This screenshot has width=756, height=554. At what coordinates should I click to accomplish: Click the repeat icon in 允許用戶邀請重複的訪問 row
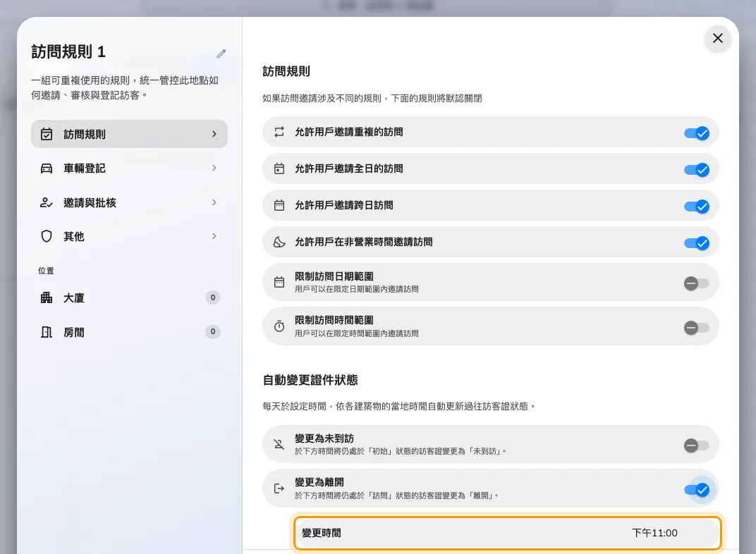[279, 132]
